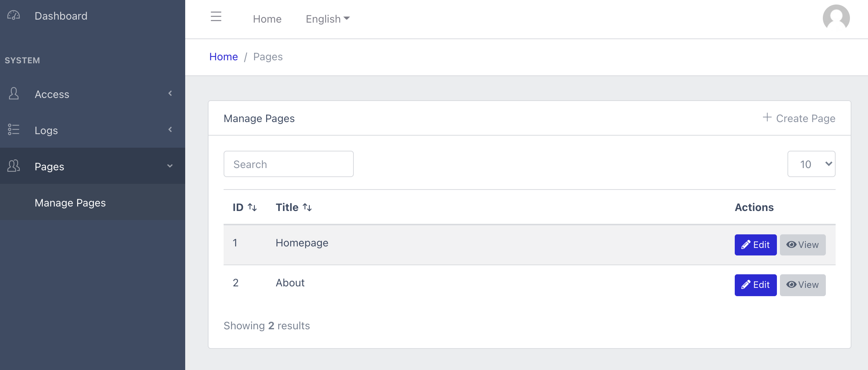Open the English language dropdown
The width and height of the screenshot is (868, 370).
click(x=327, y=19)
